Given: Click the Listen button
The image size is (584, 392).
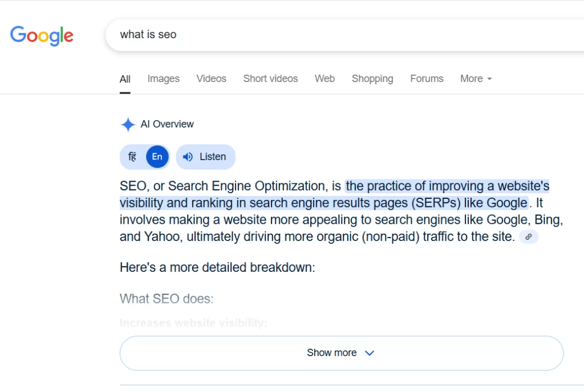Looking at the screenshot, I should click(x=205, y=157).
